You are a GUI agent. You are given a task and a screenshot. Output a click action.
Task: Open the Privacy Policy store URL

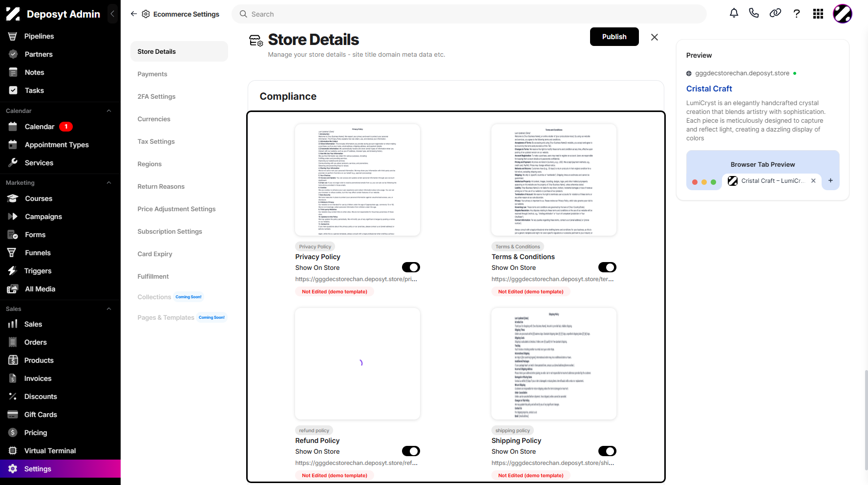click(x=356, y=279)
